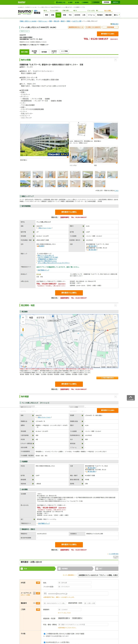Screen dimensions: 138x644
Task: Open the 土地 navigation tab
Action: click(84, 15)
